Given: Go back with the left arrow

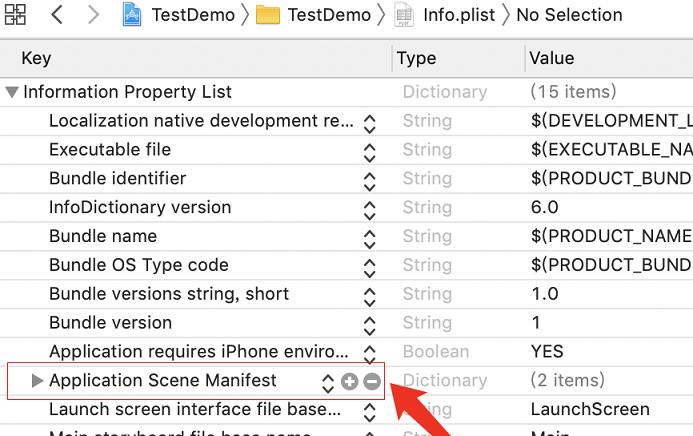Looking at the screenshot, I should point(57,15).
